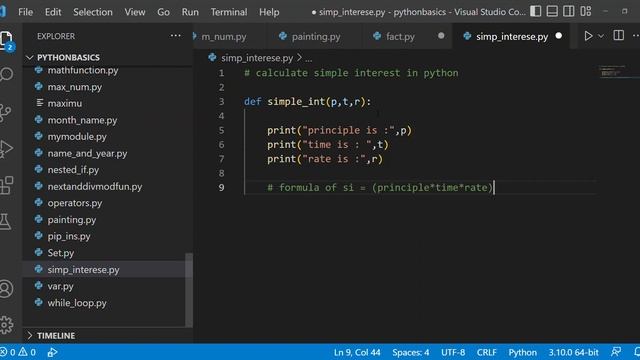This screenshot has height=360, width=640.
Task: Click the live share status bar icon
Action: click(52, 352)
